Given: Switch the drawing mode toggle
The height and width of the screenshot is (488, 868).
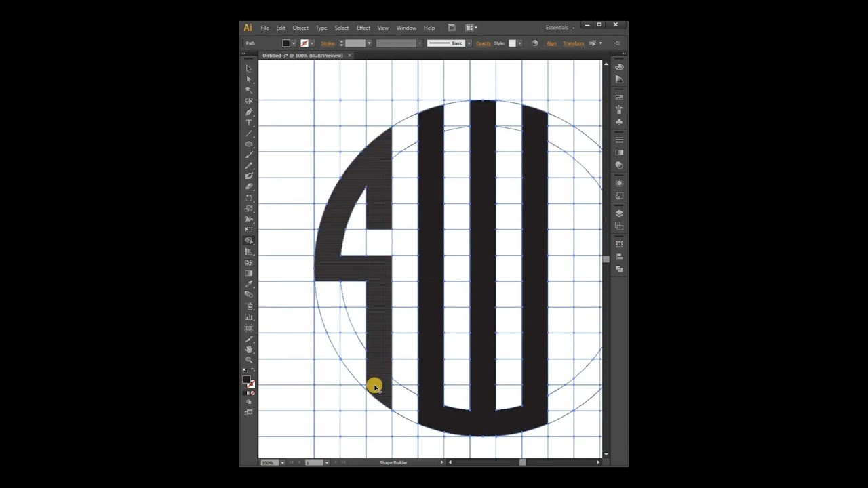Looking at the screenshot, I should 249,402.
